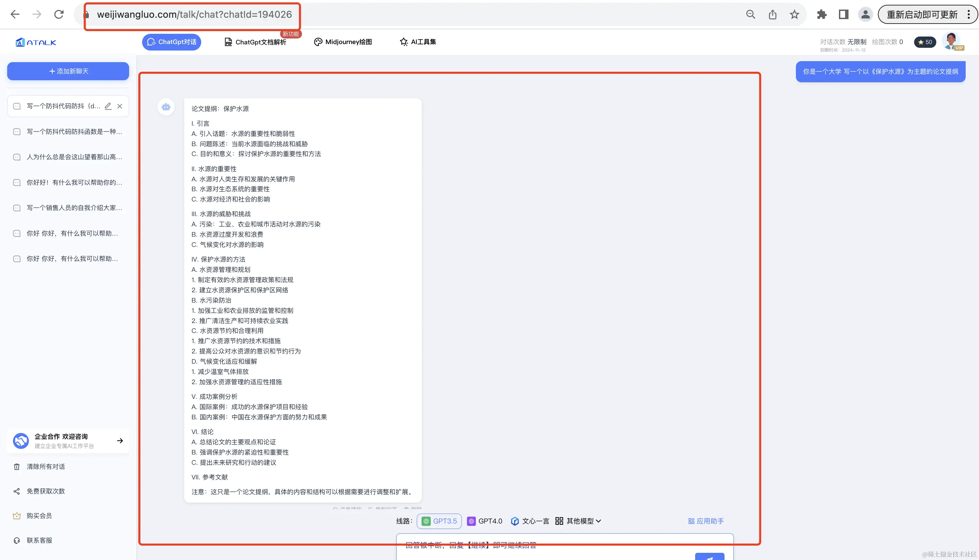
Task: Bookmark page with the star icon
Action: [x=794, y=15]
